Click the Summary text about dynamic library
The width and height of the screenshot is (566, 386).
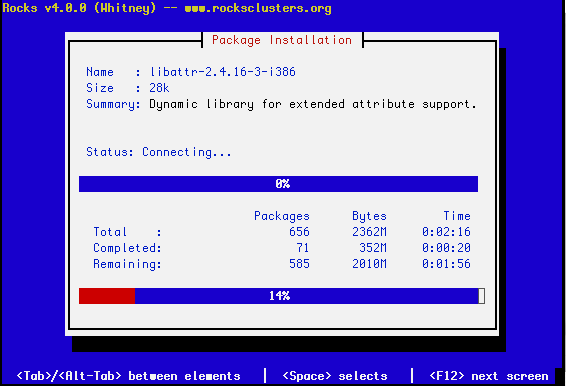pyautogui.click(x=313, y=104)
